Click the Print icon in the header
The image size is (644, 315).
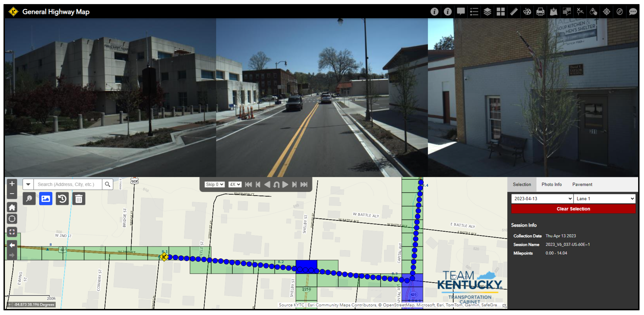540,12
